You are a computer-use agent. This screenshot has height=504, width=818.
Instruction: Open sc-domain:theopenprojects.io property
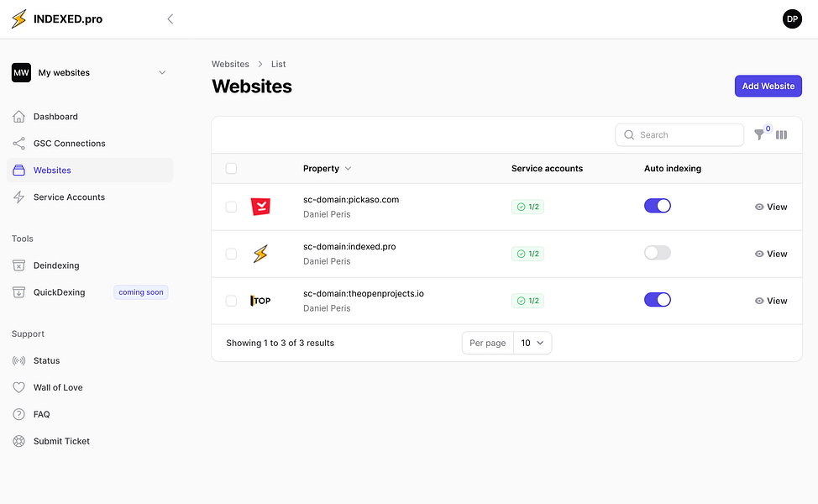click(364, 294)
